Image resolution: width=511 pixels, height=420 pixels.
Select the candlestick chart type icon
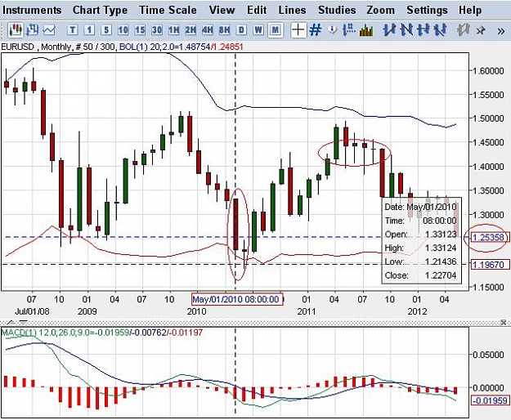(x=15, y=30)
